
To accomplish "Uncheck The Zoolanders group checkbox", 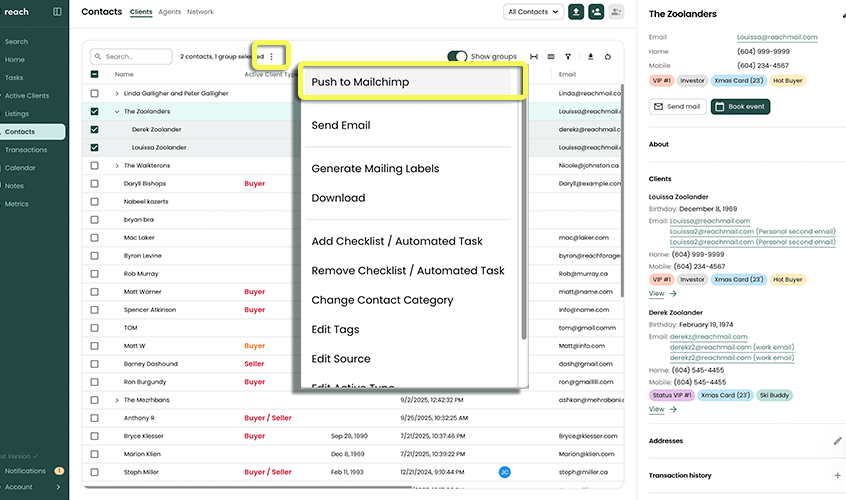I will tap(95, 111).
